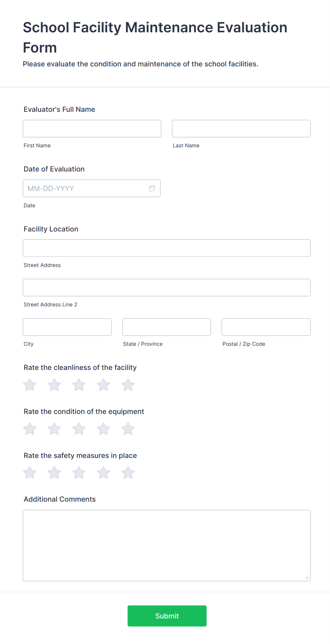Click the MM-DD-YYYY date field
The height and width of the screenshot is (644, 330).
[92, 189]
